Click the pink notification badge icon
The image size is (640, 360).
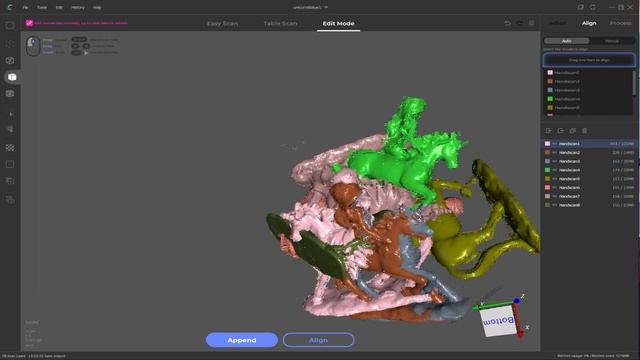(x=29, y=23)
